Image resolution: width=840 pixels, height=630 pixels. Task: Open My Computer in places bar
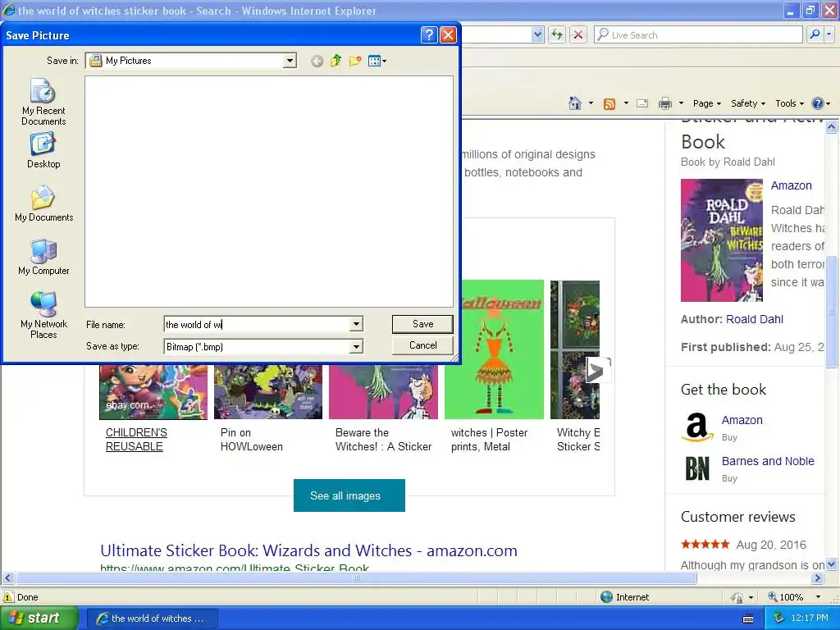[43, 258]
